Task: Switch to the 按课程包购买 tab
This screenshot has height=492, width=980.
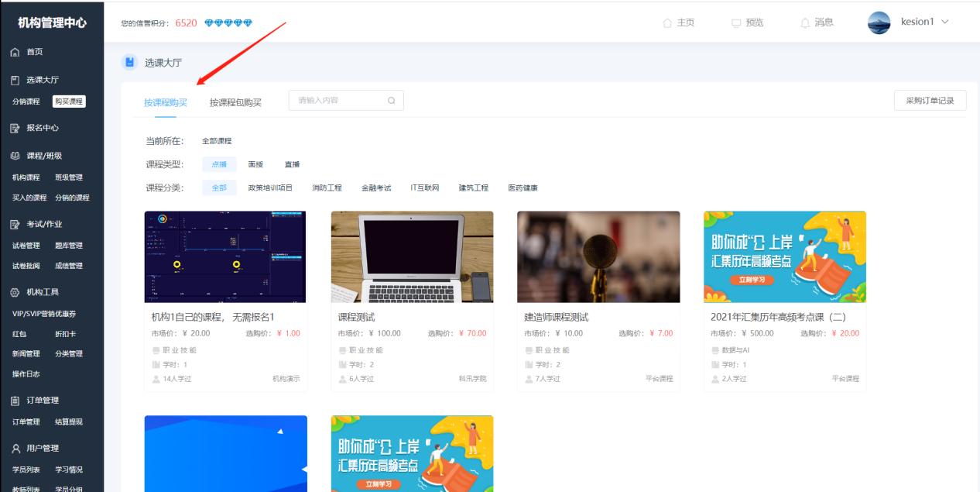Action: [236, 100]
